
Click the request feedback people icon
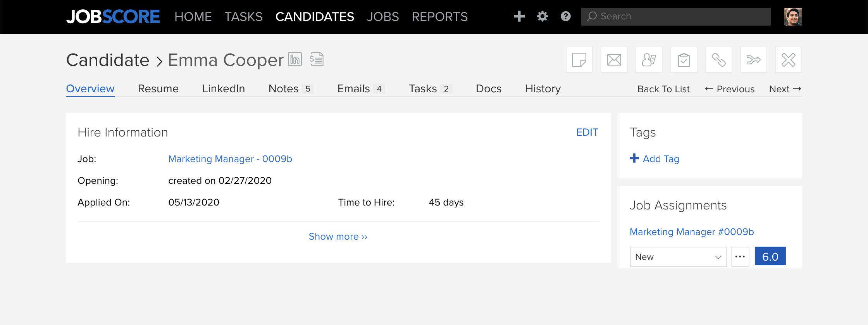click(649, 60)
